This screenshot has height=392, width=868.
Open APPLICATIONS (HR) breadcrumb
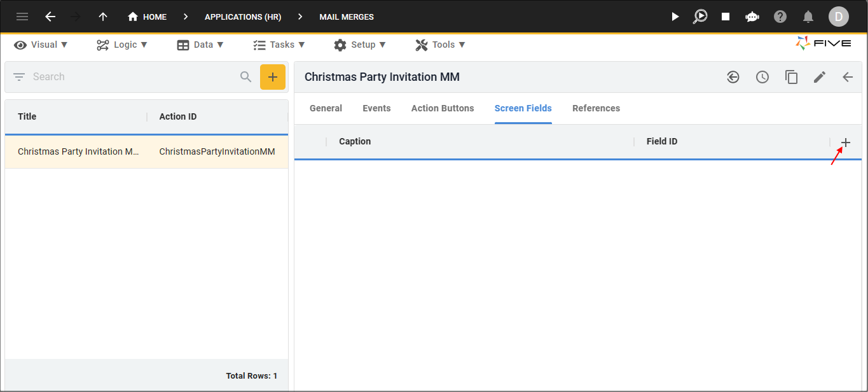point(243,17)
